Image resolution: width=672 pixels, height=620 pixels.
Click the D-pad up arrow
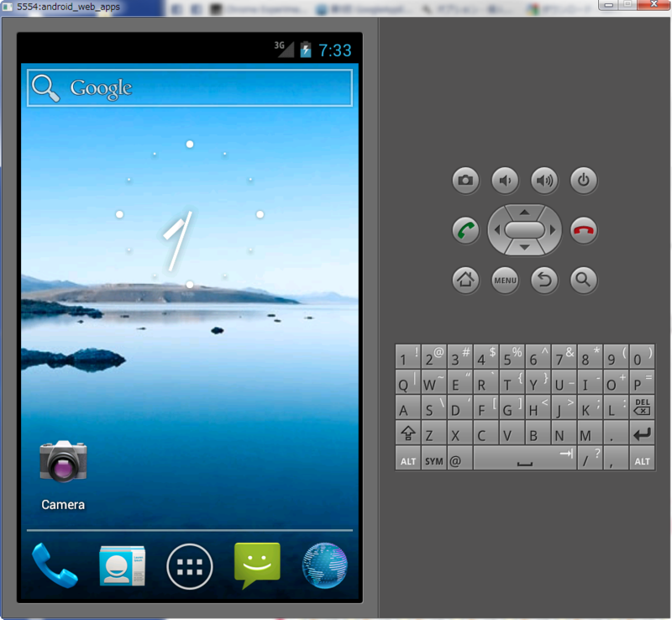[524, 212]
